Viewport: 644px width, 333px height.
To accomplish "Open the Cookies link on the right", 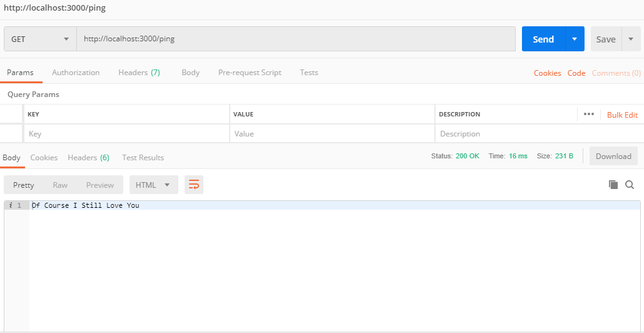I will pos(547,73).
